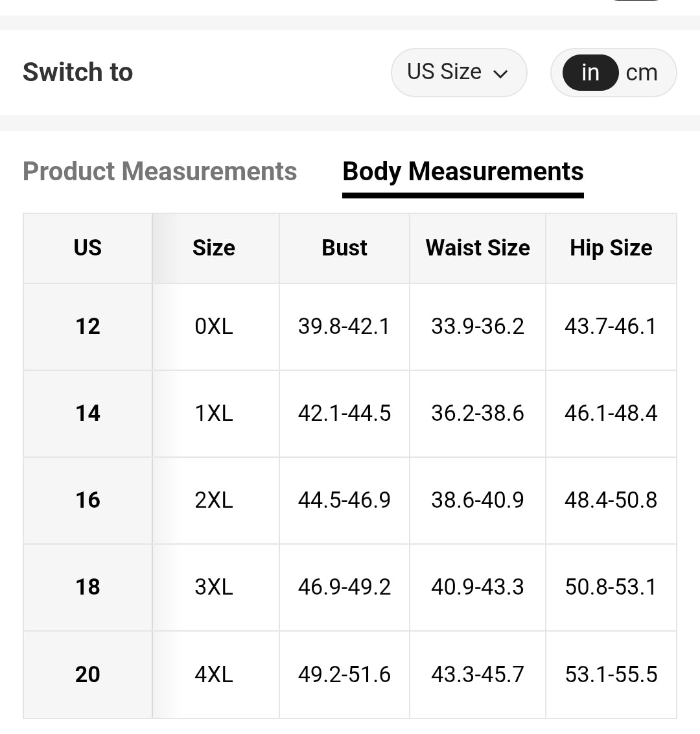This screenshot has width=700, height=734.
Task: Click the Bust column header
Action: point(344,248)
